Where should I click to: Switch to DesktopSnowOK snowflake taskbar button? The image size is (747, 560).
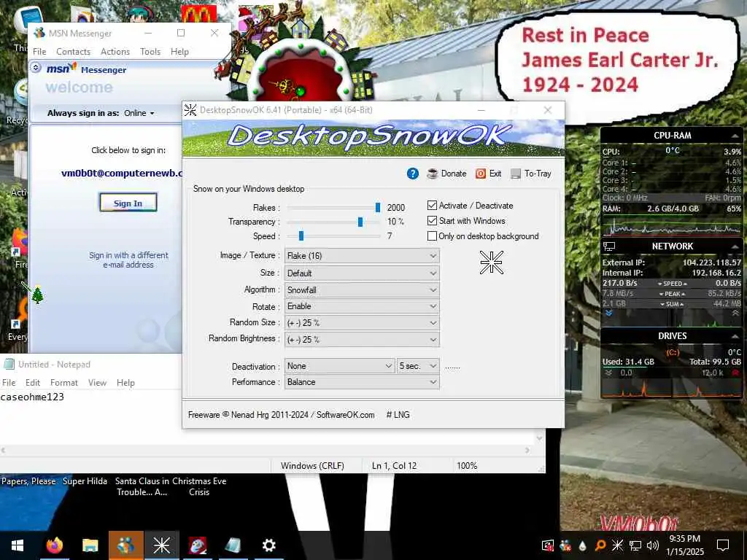tap(161, 545)
